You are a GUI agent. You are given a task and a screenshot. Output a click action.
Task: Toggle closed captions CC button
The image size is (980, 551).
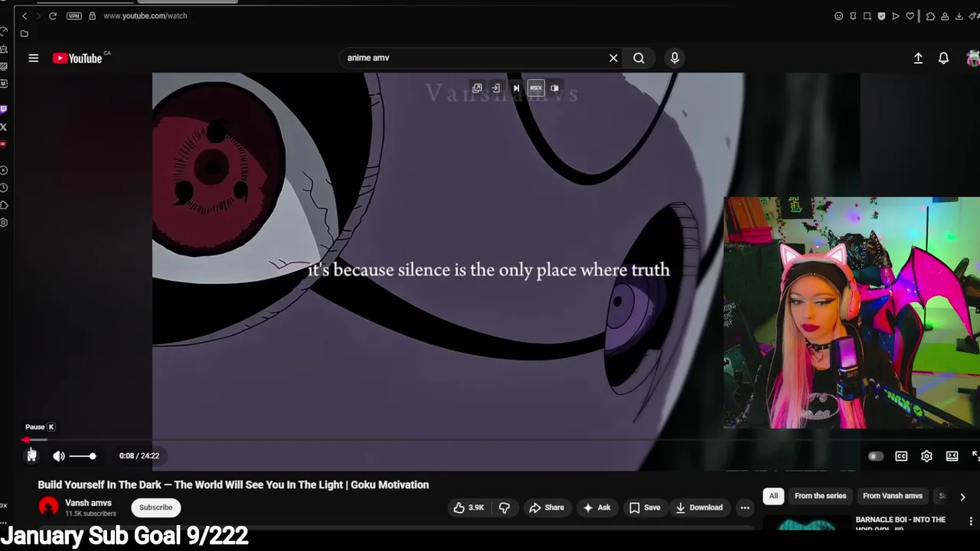[901, 456]
